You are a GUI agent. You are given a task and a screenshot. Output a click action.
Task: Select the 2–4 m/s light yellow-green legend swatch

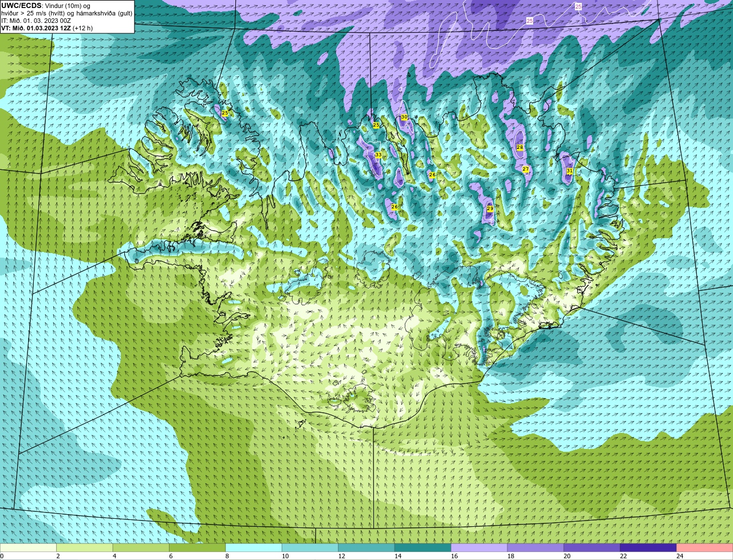tap(85, 547)
